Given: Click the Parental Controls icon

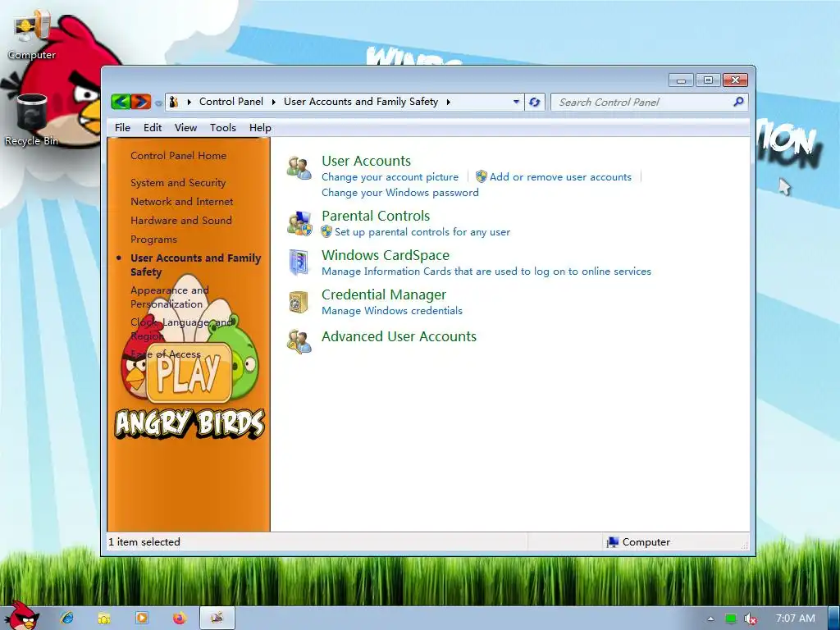Looking at the screenshot, I should (299, 223).
